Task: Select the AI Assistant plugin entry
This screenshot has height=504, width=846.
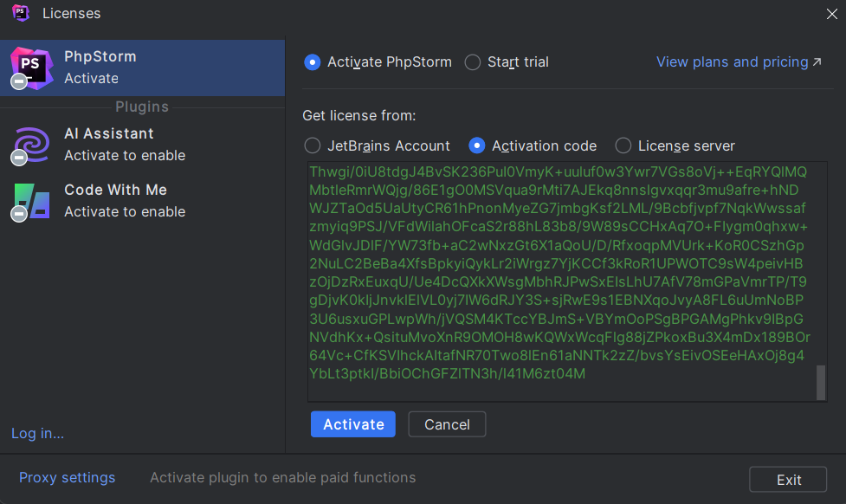Action: tap(142, 145)
